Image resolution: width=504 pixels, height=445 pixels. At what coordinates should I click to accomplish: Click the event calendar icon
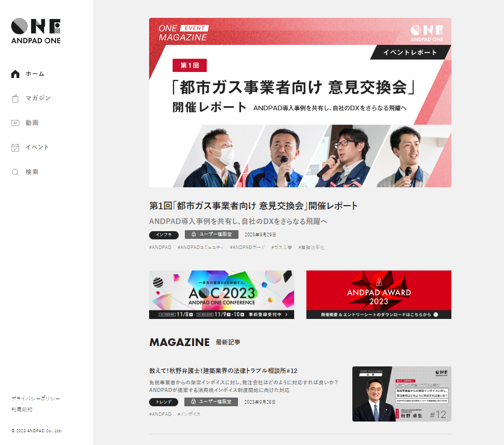[15, 147]
